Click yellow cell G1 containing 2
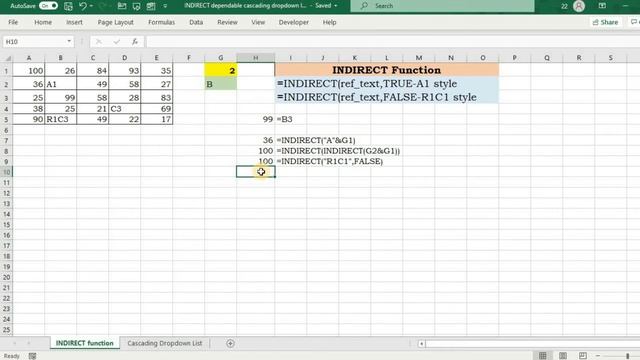Screen dimensions: 640x360 tap(220, 71)
